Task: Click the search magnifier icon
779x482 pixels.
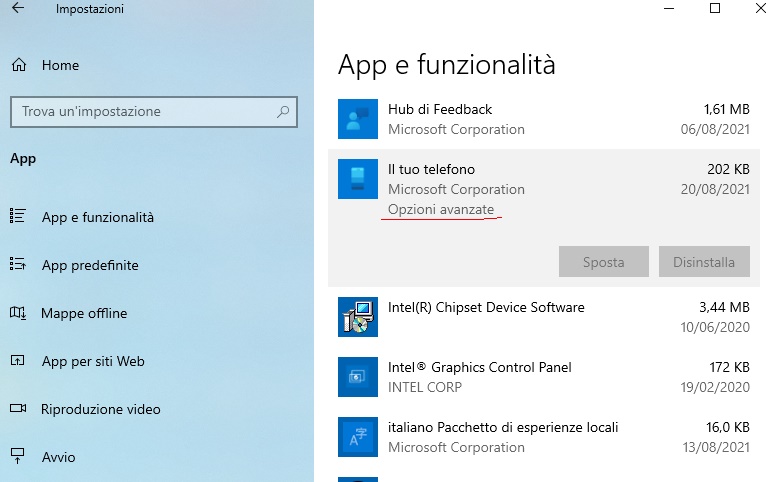Action: 283,111
